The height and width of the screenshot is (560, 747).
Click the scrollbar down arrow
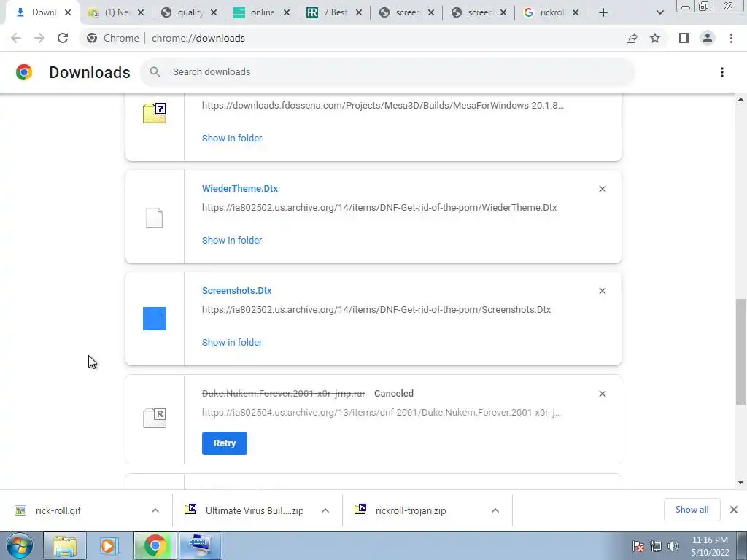pyautogui.click(x=740, y=483)
